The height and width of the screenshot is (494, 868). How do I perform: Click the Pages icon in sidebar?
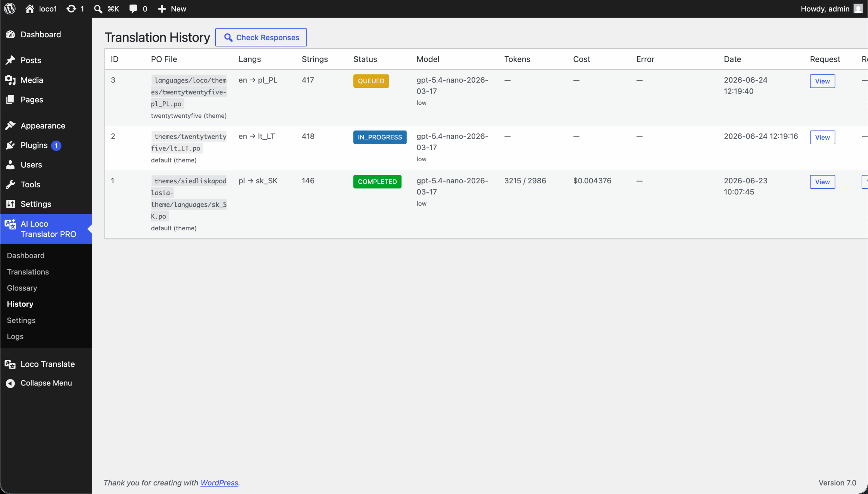tap(11, 99)
